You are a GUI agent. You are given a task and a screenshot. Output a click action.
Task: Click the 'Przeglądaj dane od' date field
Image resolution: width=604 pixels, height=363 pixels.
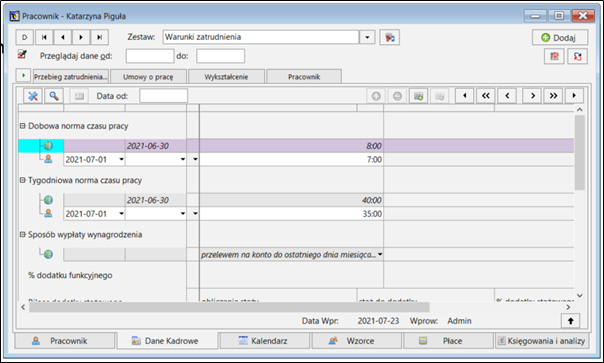150,56
